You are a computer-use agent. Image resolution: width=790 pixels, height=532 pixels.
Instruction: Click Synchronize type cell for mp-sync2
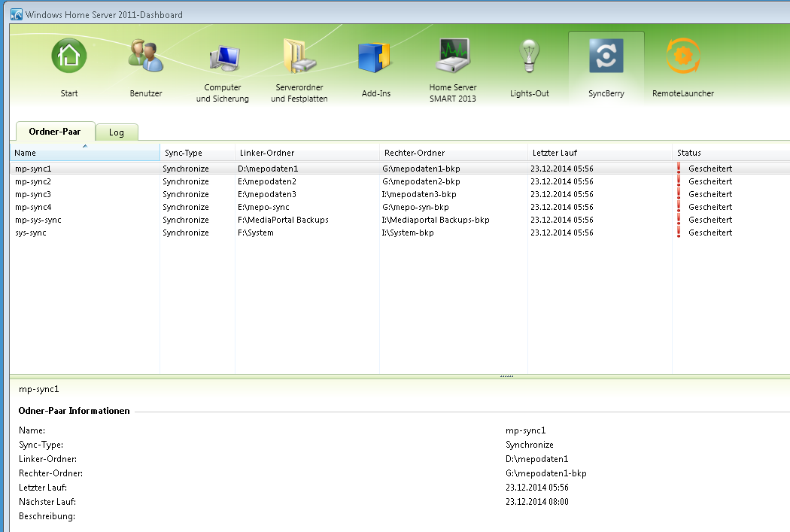coord(185,181)
